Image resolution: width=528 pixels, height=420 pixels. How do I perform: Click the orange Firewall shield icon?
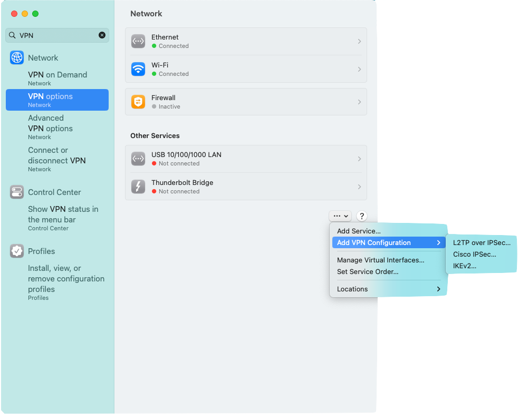(138, 101)
